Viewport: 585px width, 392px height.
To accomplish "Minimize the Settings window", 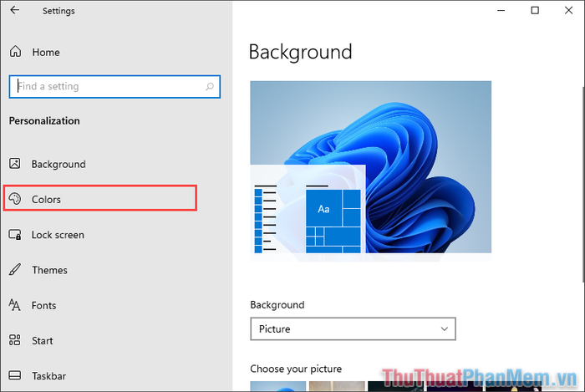I will click(x=501, y=10).
